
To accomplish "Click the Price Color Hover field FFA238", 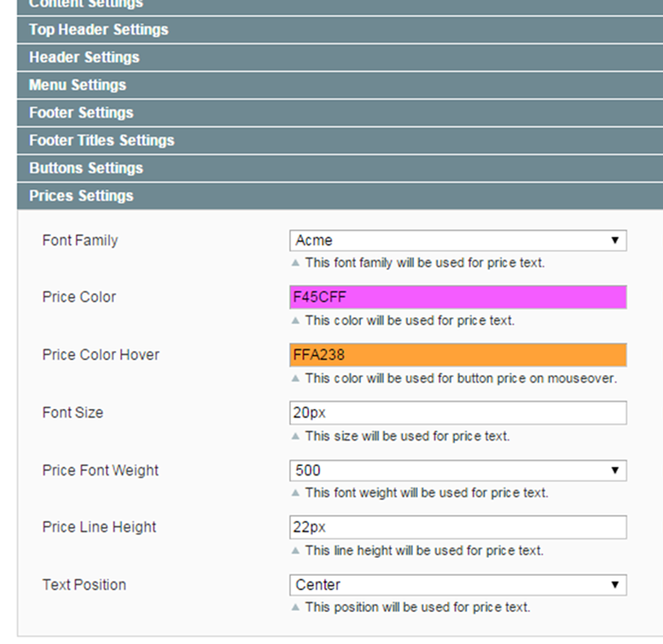I will 457,355.
